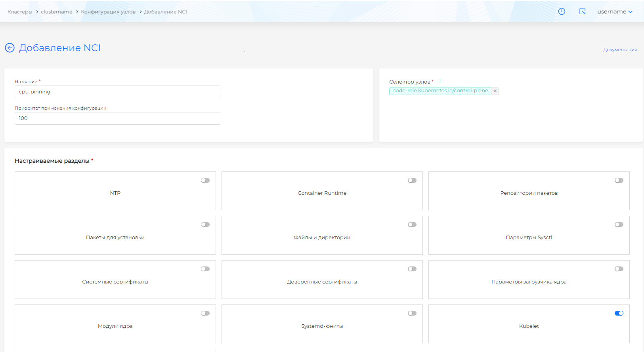This screenshot has height=352, width=644.
Task: Turn on the Container Runtime toggle
Action: [412, 181]
